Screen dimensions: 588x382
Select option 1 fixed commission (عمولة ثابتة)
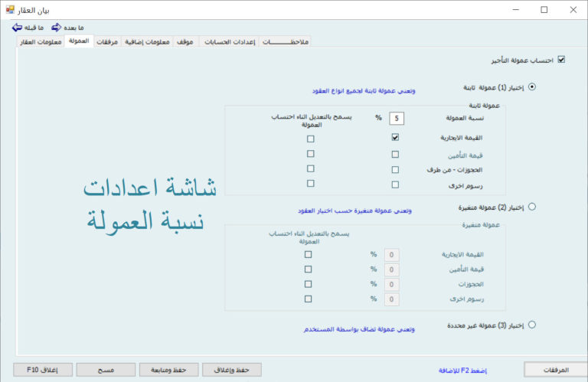[532, 87]
